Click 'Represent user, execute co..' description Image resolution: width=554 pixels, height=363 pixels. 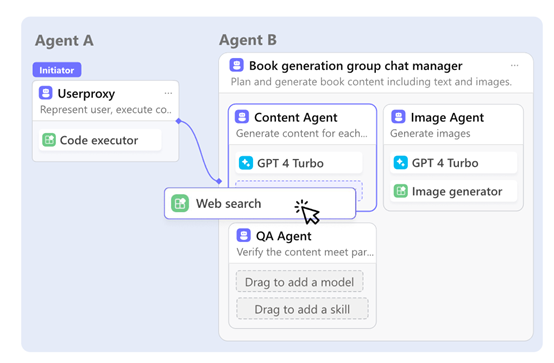(106, 110)
